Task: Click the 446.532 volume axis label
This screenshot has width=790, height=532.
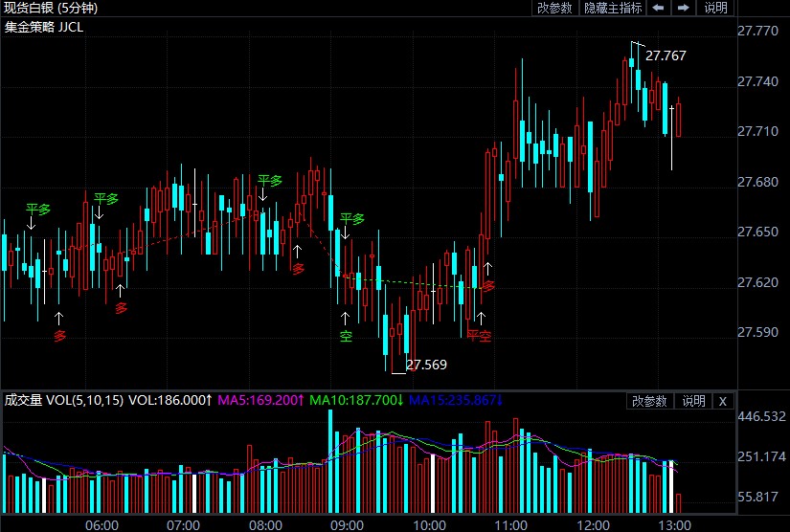Action: (761, 416)
